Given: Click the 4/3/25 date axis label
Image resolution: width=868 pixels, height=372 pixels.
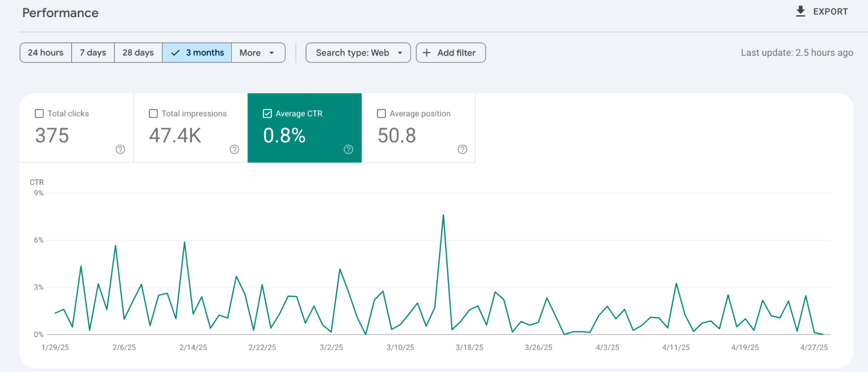Looking at the screenshot, I should [x=607, y=348].
